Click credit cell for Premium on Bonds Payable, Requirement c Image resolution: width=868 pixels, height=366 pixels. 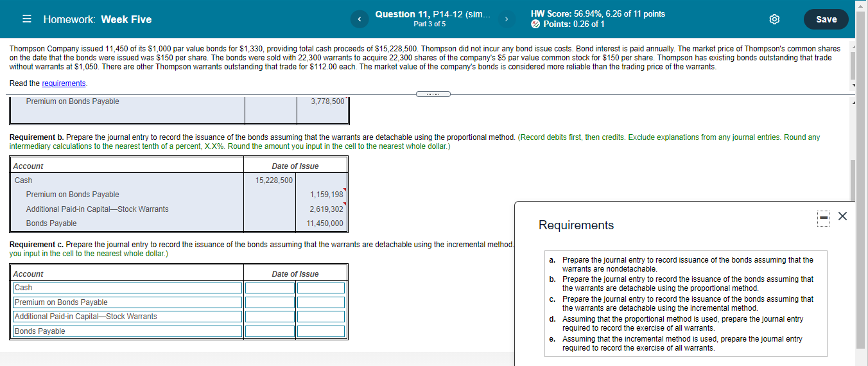(x=322, y=302)
